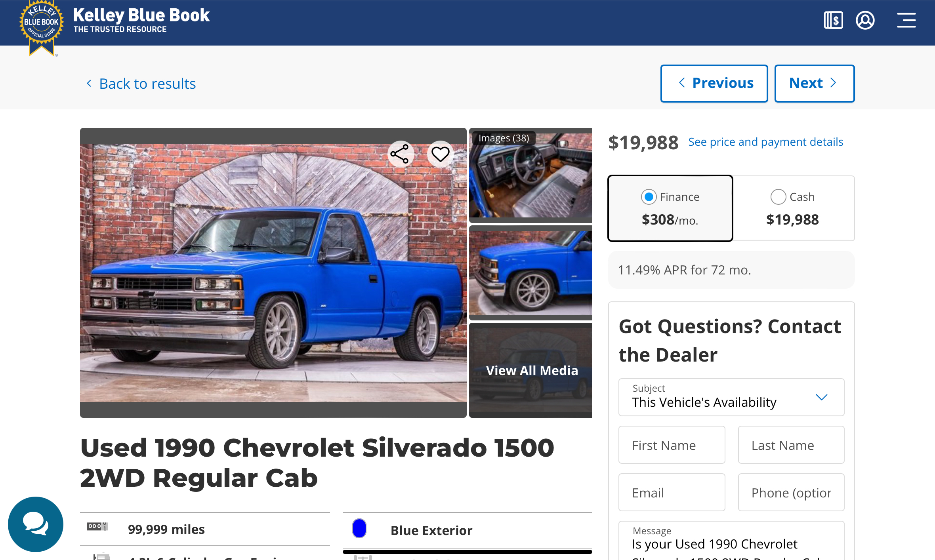The image size is (935, 560).
Task: Click the odometer mileage icon
Action: tap(97, 526)
